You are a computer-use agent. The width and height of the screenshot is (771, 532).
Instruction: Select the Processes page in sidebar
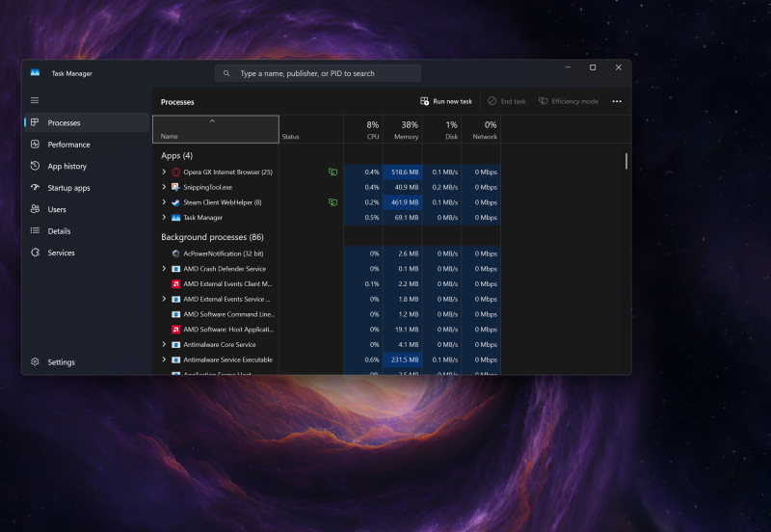(64, 122)
